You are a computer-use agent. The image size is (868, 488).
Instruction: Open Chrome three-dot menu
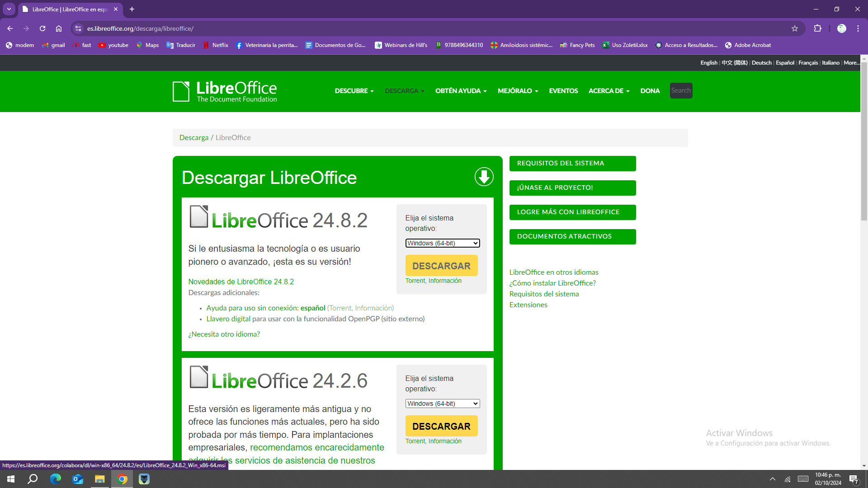[x=858, y=28]
